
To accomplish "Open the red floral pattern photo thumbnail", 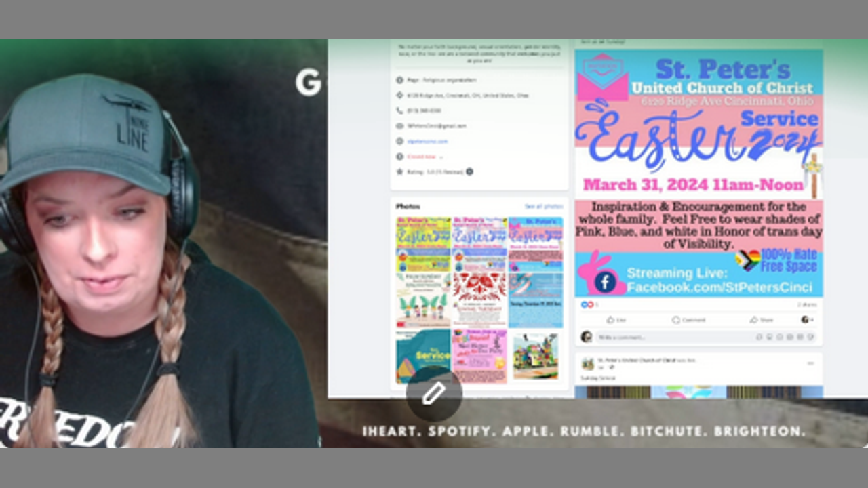I will (x=479, y=300).
